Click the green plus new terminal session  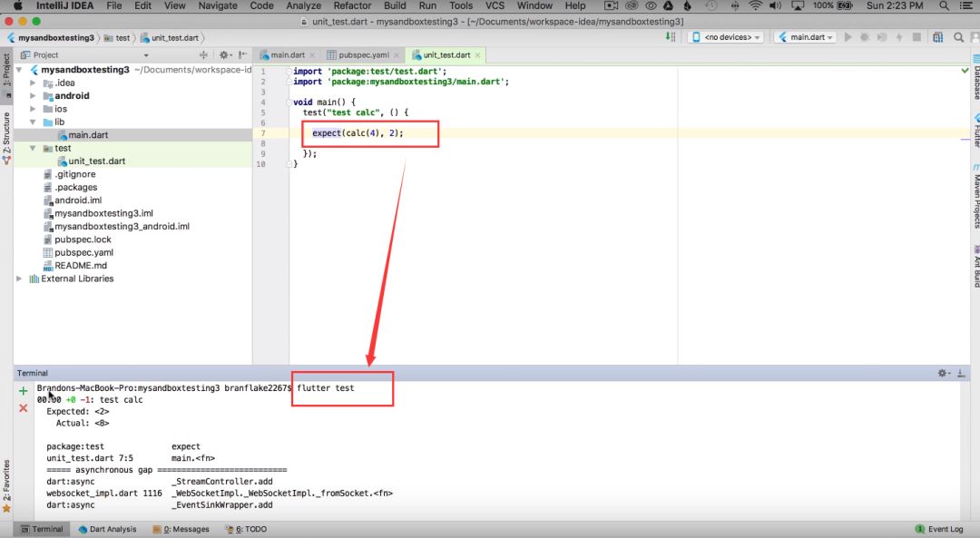(x=23, y=391)
